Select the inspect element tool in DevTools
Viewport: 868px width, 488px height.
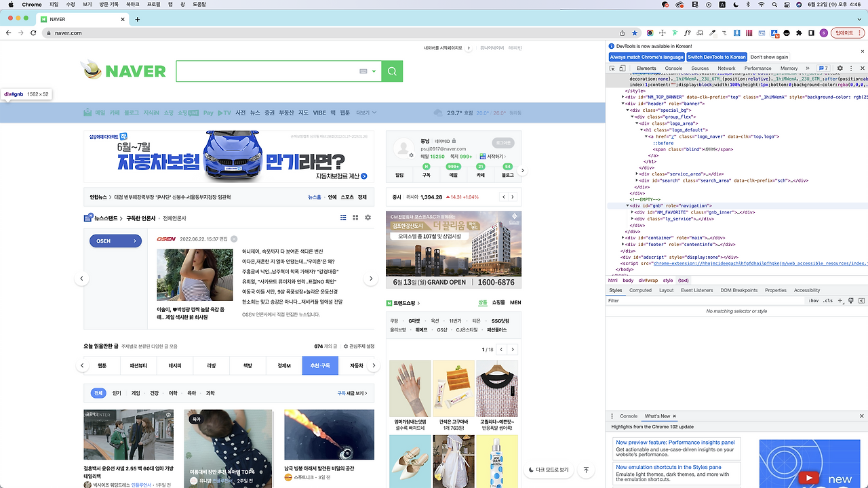[612, 68]
